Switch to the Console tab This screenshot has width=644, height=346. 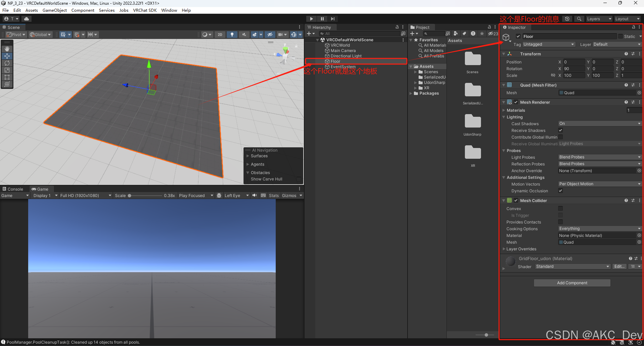(13, 189)
